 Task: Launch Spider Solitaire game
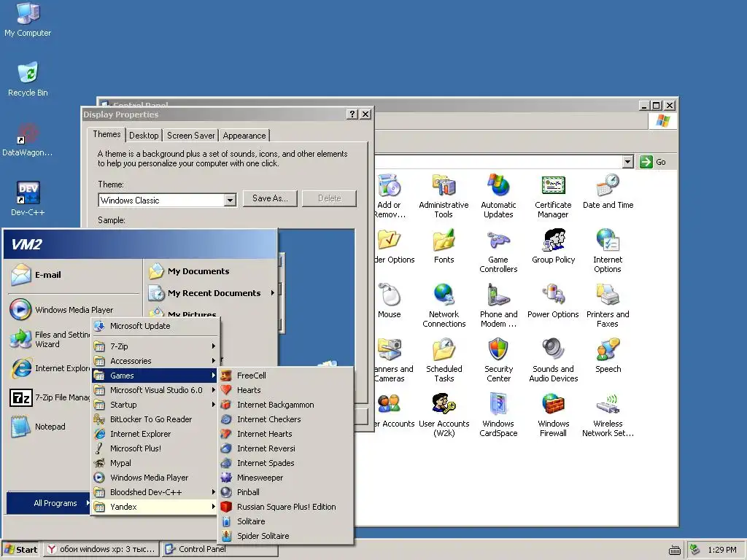[x=285, y=536]
